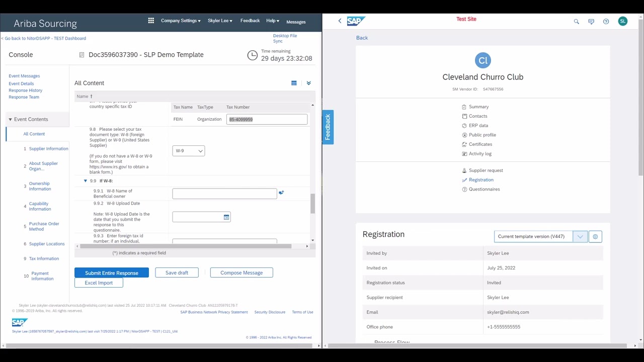This screenshot has height=362, width=644.
Task: Open the document icon beside Doc3596037390 title
Action: (82, 55)
